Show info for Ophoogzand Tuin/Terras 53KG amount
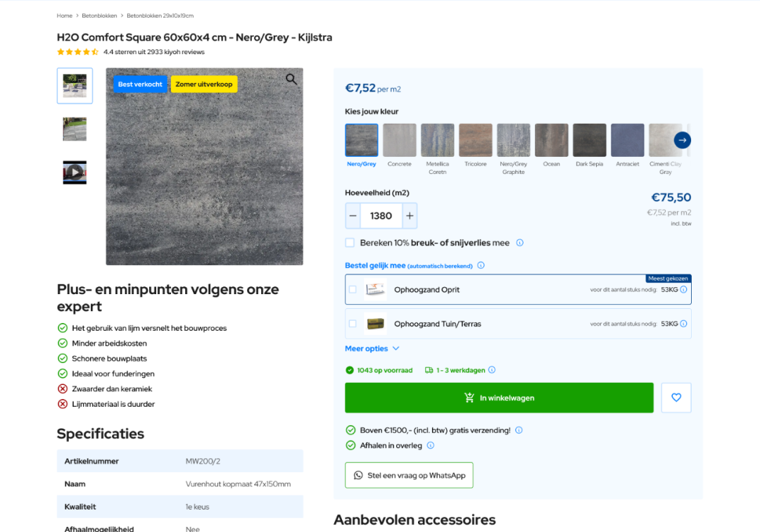The height and width of the screenshot is (532, 760). (x=683, y=324)
